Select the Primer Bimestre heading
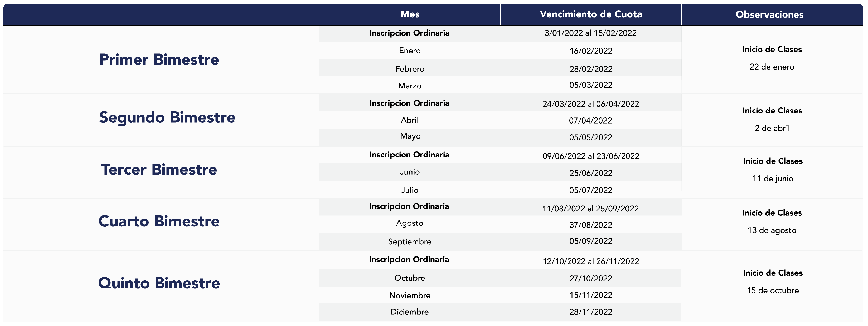 click(159, 60)
